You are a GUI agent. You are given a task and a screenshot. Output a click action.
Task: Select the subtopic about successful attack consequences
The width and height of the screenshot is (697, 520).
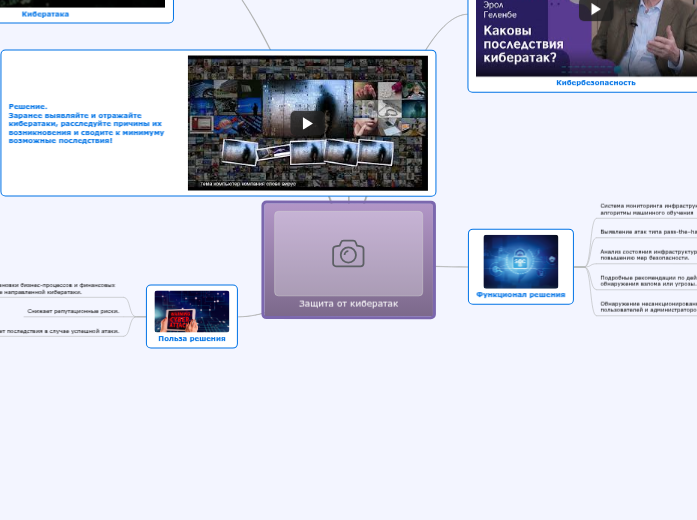[60, 330]
